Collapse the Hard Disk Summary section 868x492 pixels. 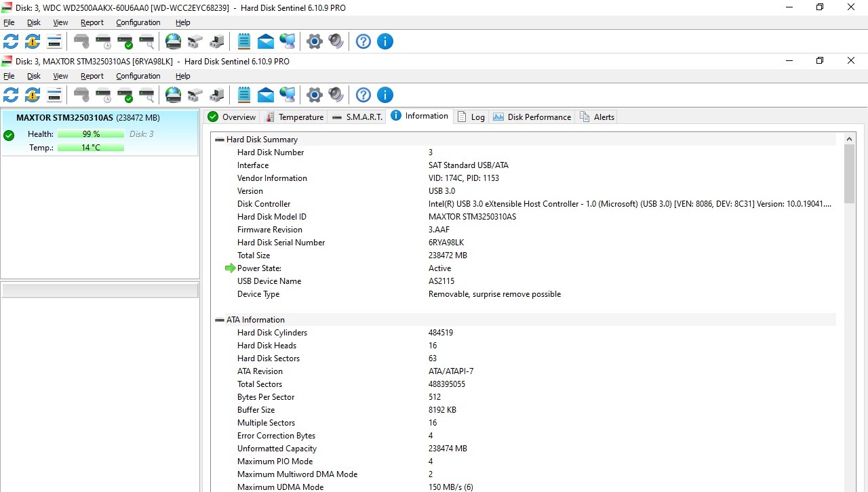pos(220,140)
